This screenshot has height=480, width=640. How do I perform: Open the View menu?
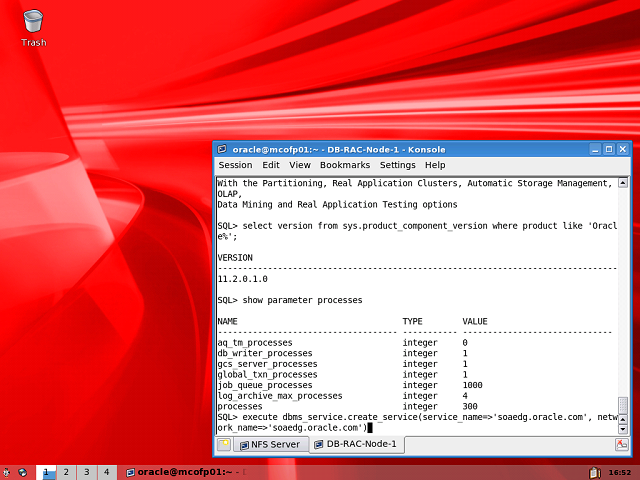[x=300, y=165]
